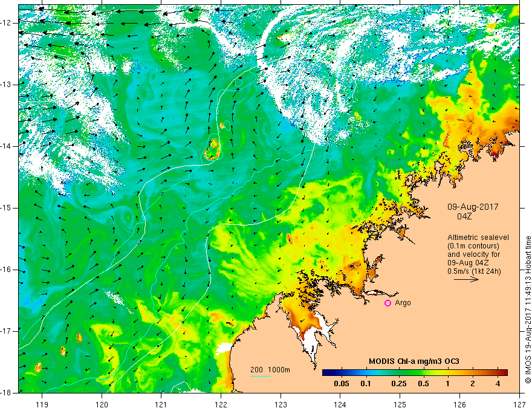532x411 pixels.
Task: Click the longitude axis label '120'
Action: click(x=102, y=404)
